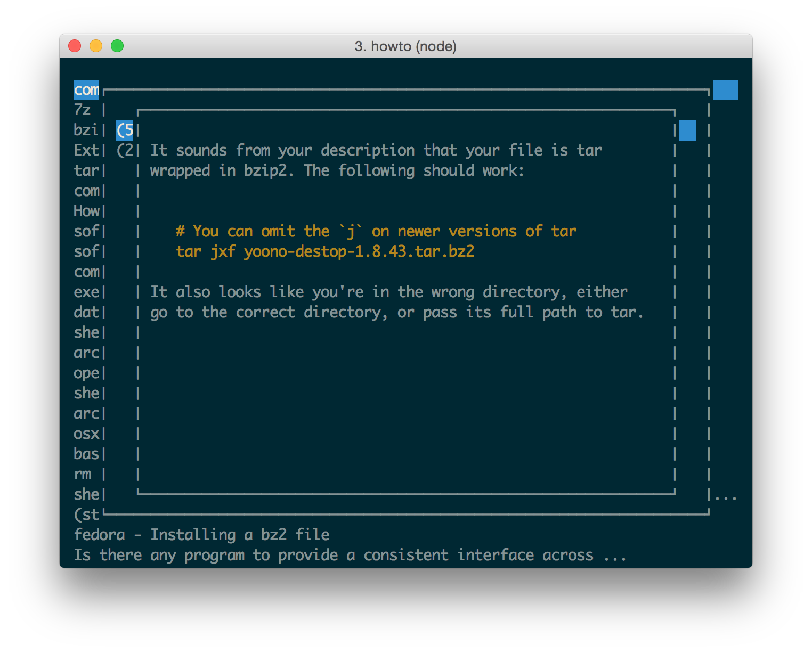Choose the "rm" entry in the left list
812x653 pixels.
pyautogui.click(x=83, y=475)
